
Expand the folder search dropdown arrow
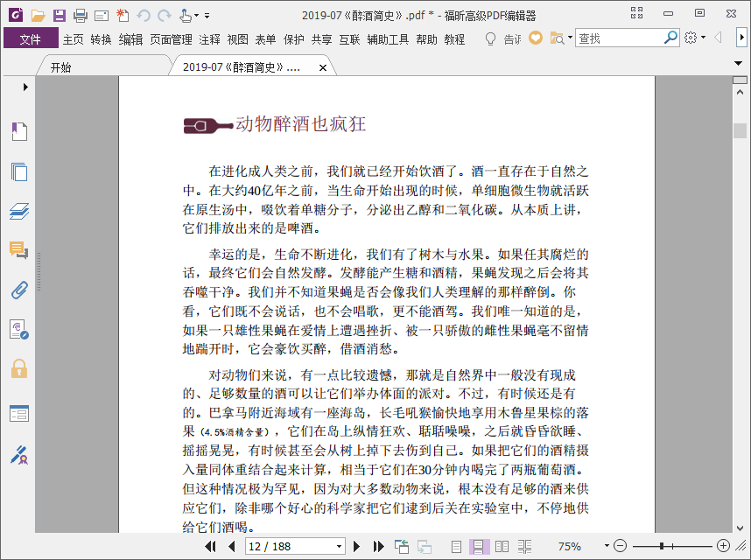tap(570, 38)
